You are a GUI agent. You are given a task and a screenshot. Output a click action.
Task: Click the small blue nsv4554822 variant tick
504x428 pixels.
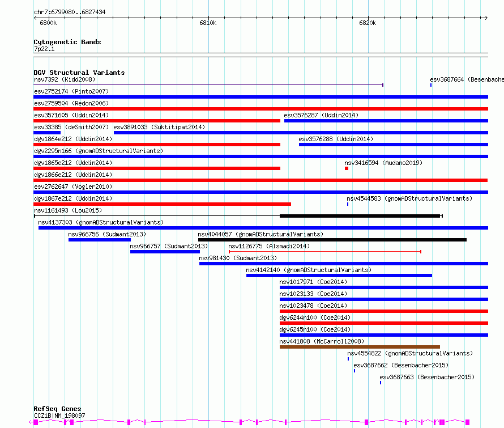click(348, 359)
